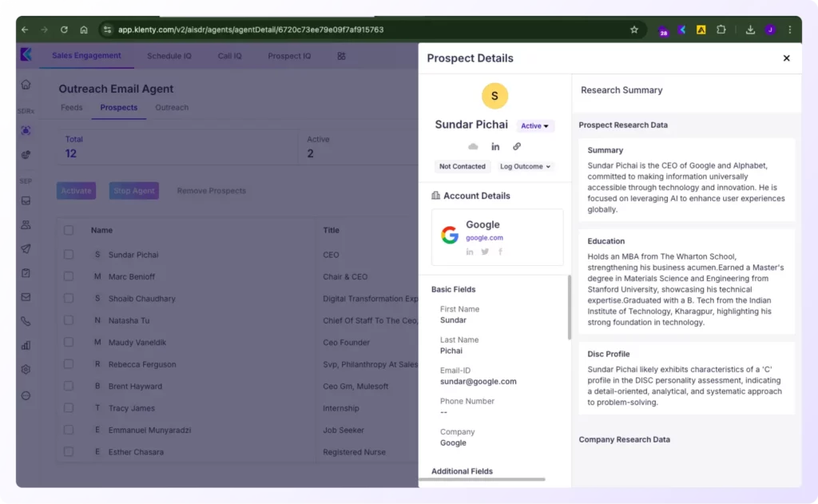
Task: Open Google's LinkedIn icon in Account Details
Action: click(x=470, y=252)
